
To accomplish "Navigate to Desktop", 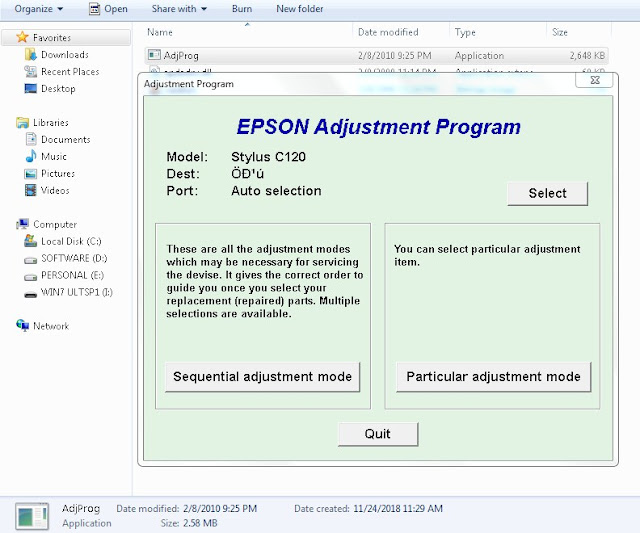I will [58, 89].
